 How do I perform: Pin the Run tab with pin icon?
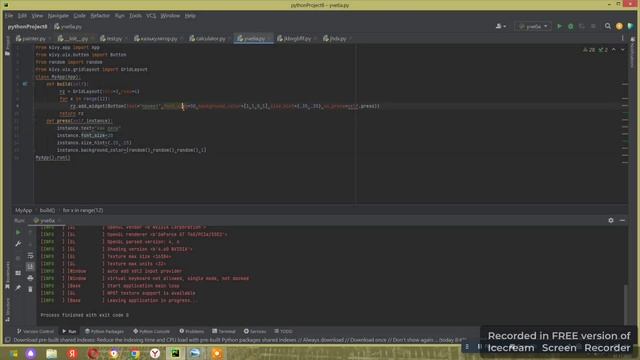pos(18,288)
